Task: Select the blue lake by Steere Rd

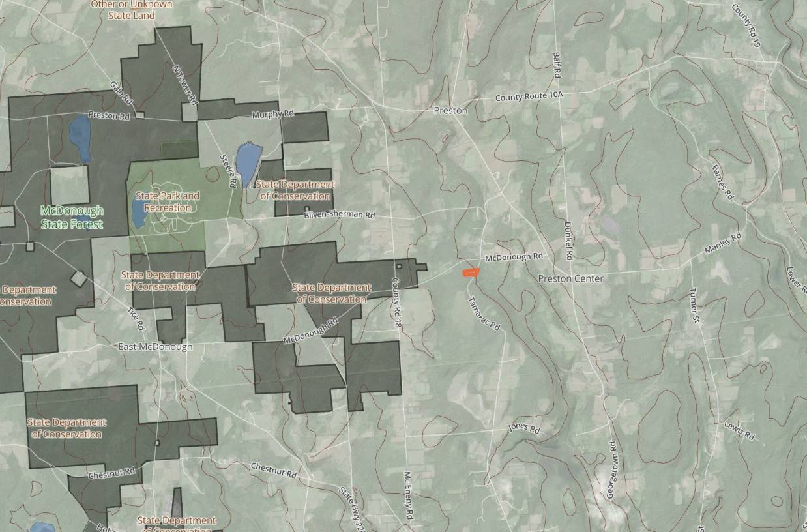Action: (248, 164)
